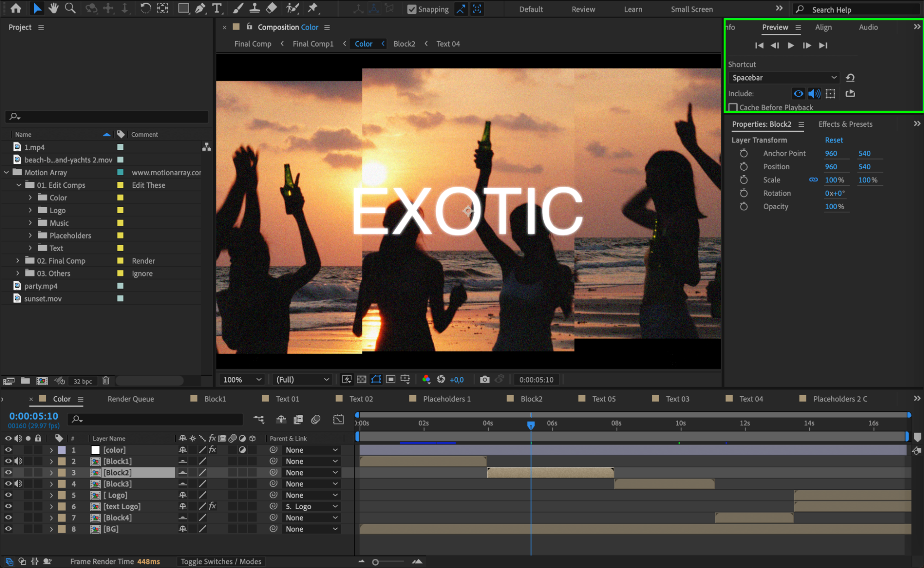Hide the Block3 layer with eye icon

click(8, 484)
